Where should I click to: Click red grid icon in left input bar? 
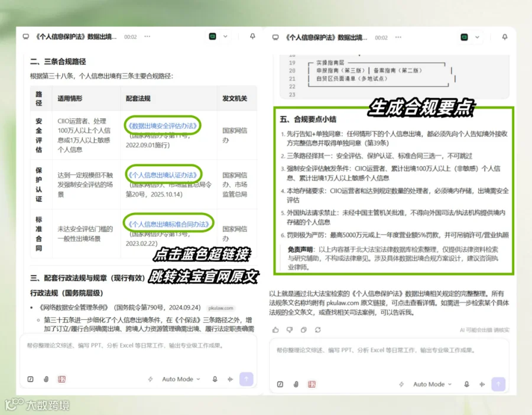coord(61,379)
